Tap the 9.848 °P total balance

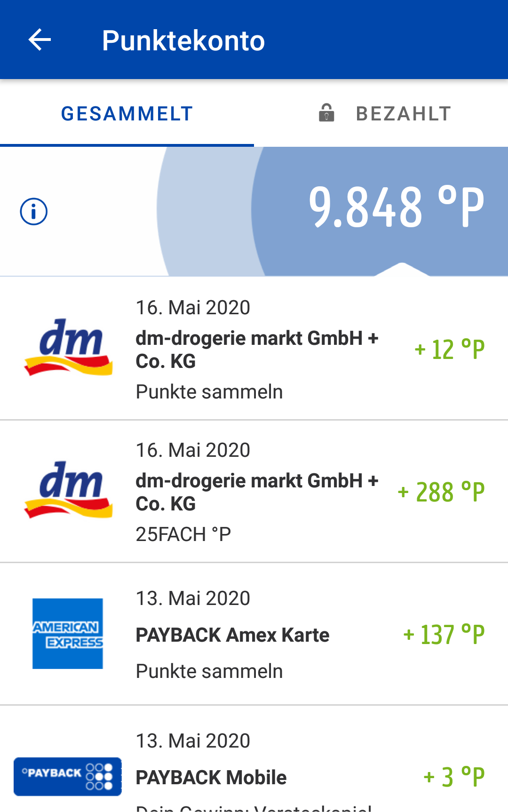397,207
